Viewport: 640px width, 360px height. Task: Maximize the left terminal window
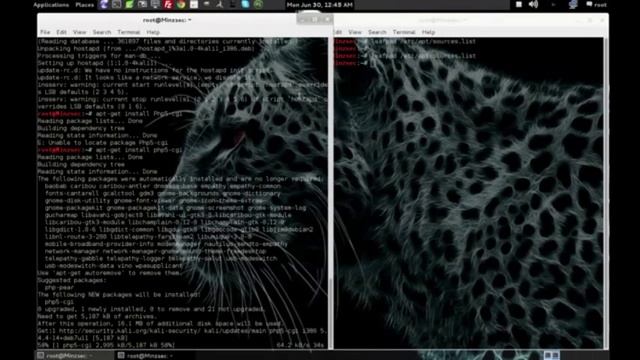[x=314, y=19]
